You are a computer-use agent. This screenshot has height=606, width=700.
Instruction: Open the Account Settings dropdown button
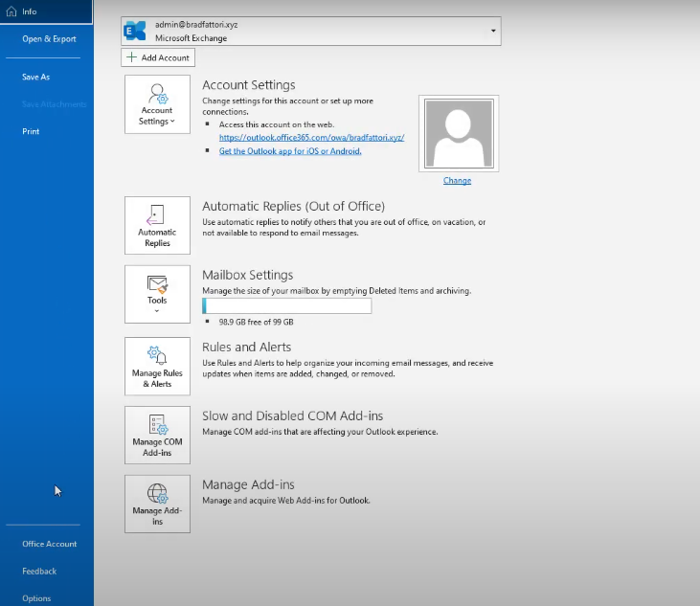157,104
